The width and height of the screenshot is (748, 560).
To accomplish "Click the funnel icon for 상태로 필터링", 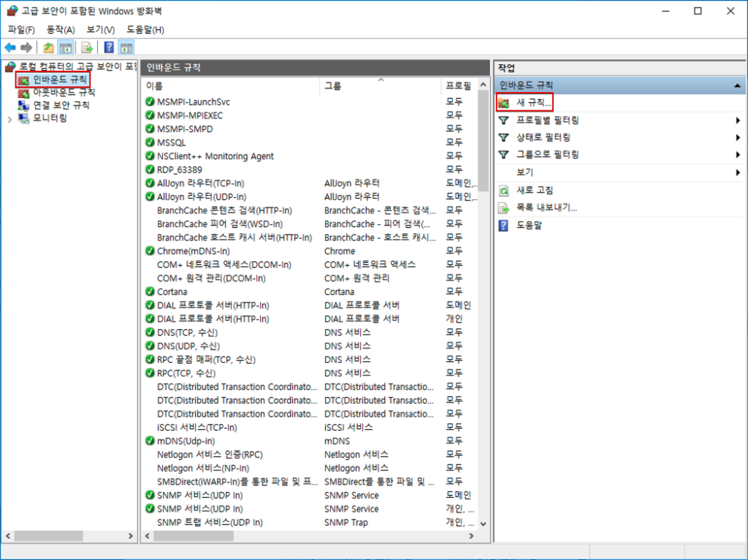I will coord(504,137).
